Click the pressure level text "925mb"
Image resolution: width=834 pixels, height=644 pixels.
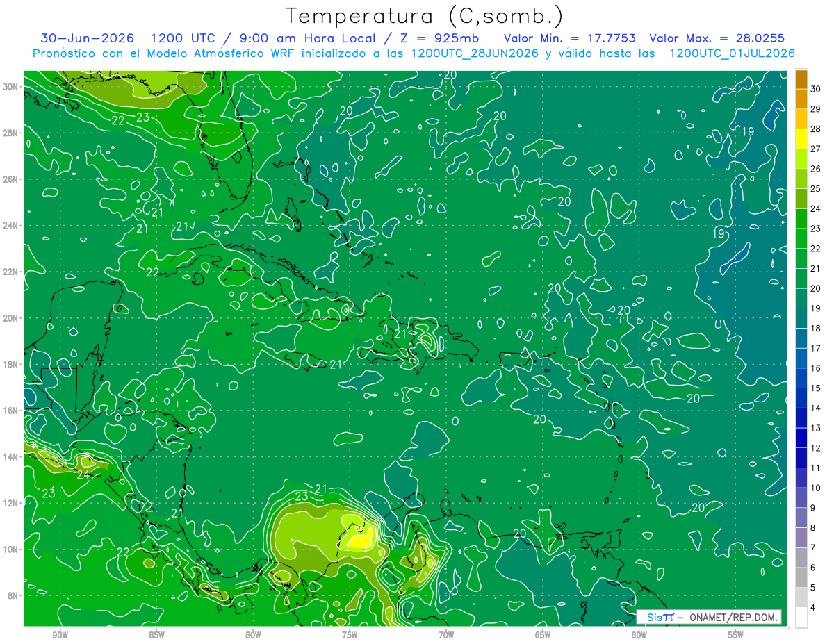point(456,38)
